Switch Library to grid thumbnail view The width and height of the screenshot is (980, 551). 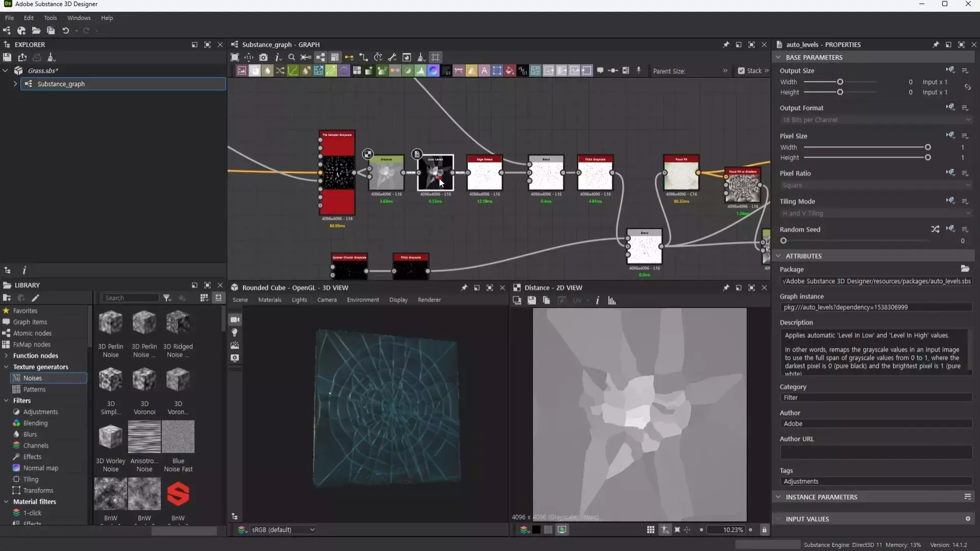click(204, 298)
